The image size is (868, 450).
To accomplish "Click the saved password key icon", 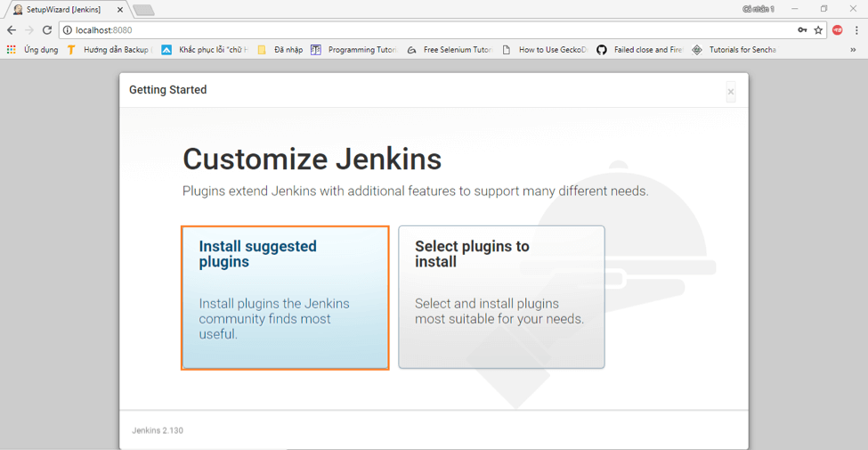I will pos(802,30).
